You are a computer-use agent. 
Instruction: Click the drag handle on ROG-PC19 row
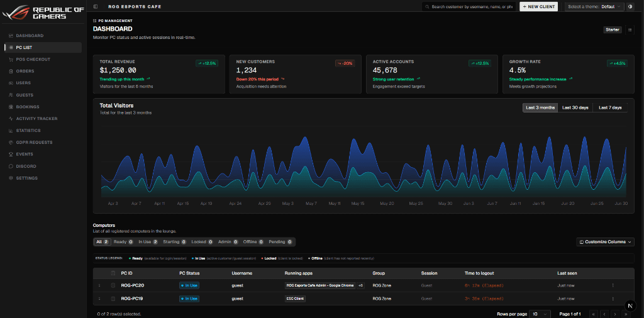(x=99, y=299)
